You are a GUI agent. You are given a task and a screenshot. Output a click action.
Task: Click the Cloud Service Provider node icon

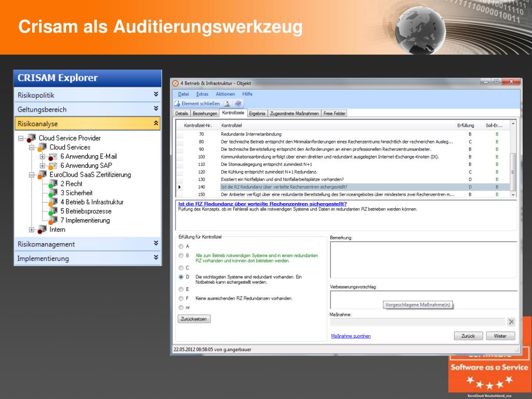point(31,138)
